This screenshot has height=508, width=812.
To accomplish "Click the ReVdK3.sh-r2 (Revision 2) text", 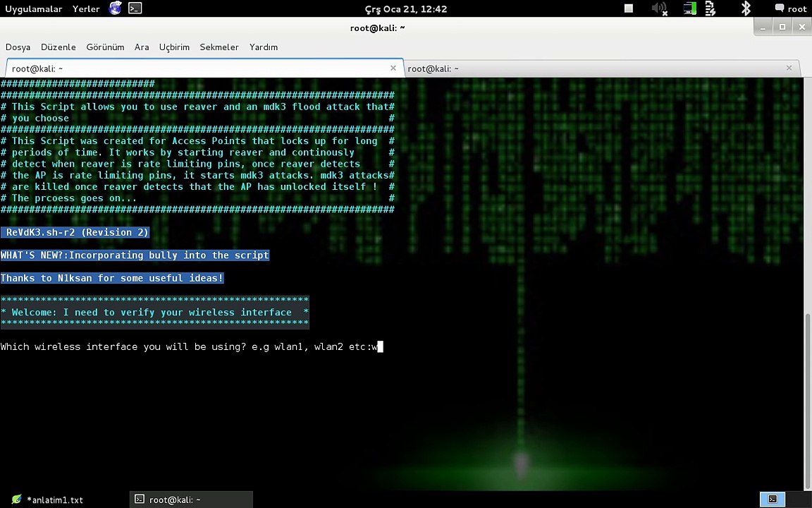I will click(x=75, y=232).
